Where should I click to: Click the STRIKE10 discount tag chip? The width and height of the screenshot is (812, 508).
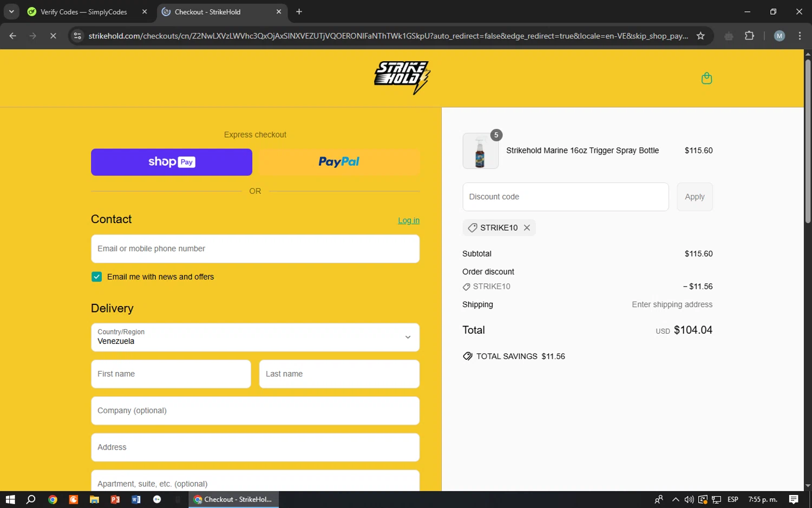(x=499, y=228)
